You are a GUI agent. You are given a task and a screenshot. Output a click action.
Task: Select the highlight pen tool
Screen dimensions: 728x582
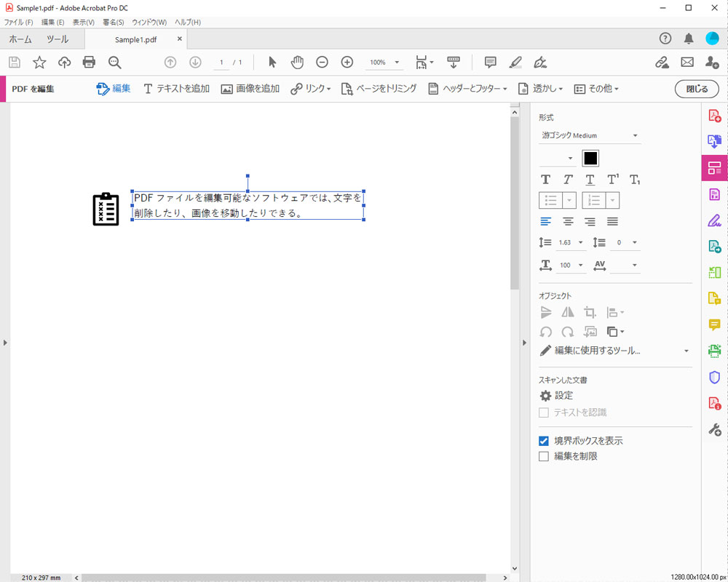(515, 63)
